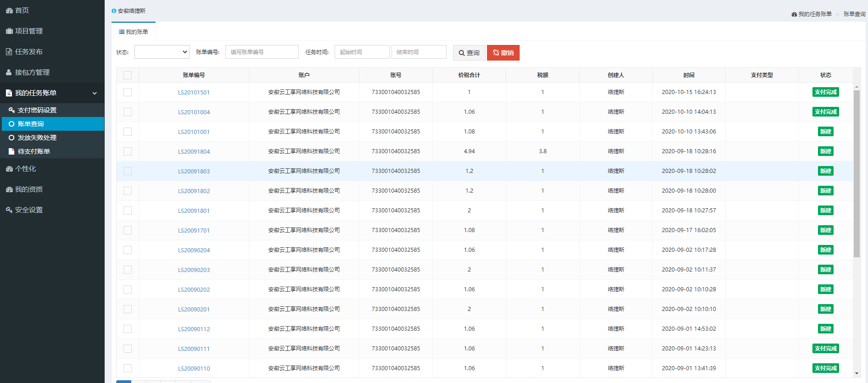The height and width of the screenshot is (383, 868).
Task: Click the key icon for 支付密码设置
Action: (x=12, y=110)
